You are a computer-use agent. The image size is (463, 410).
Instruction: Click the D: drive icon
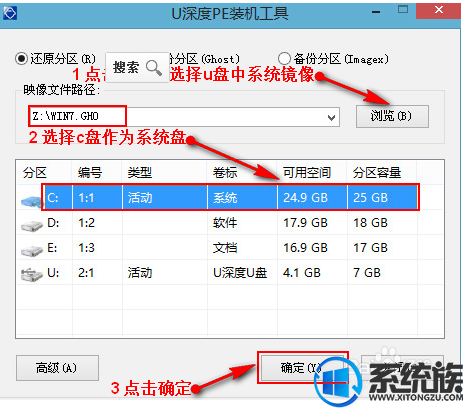click(x=32, y=226)
